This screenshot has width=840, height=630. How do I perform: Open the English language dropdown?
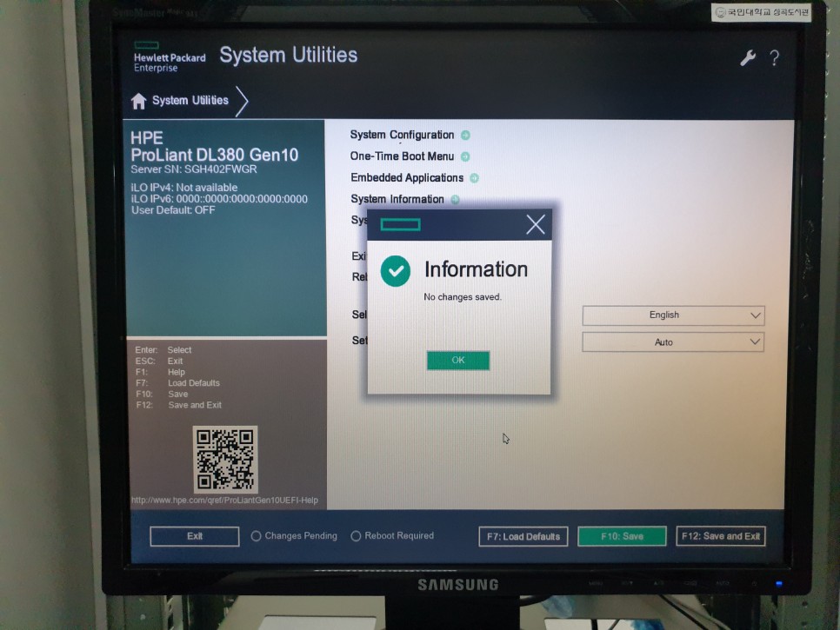click(673, 315)
